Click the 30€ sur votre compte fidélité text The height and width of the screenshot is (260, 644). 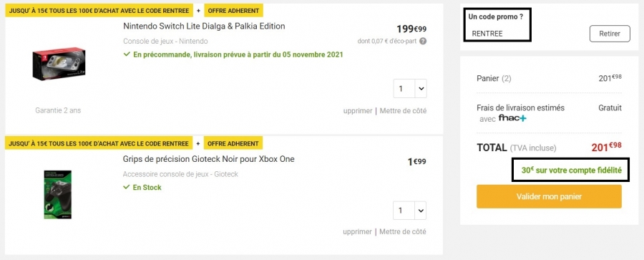pos(571,170)
